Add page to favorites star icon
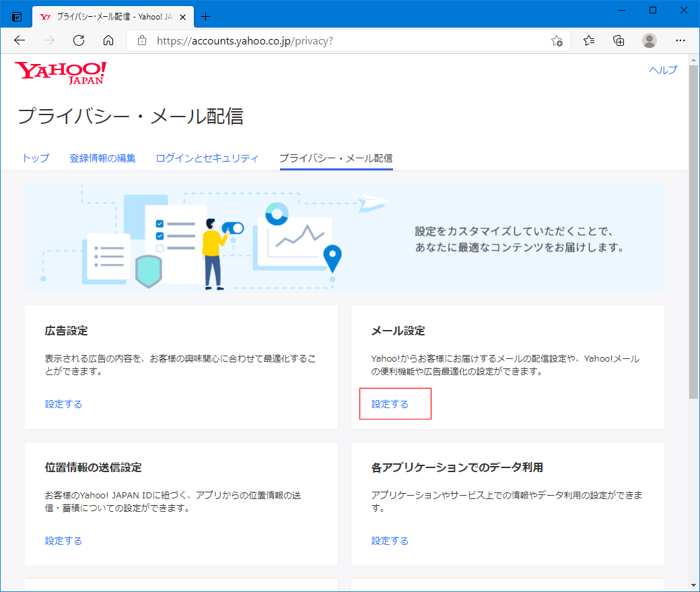700x592 pixels. tap(557, 40)
